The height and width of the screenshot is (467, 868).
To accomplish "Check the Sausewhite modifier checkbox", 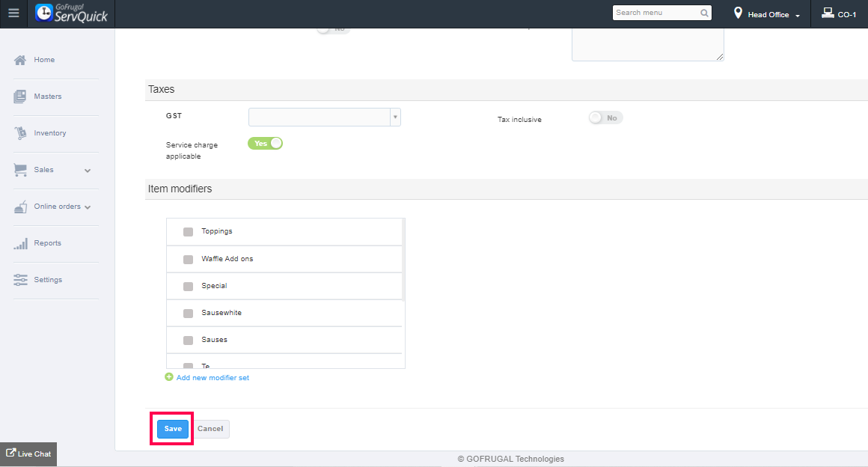I will click(x=189, y=314).
